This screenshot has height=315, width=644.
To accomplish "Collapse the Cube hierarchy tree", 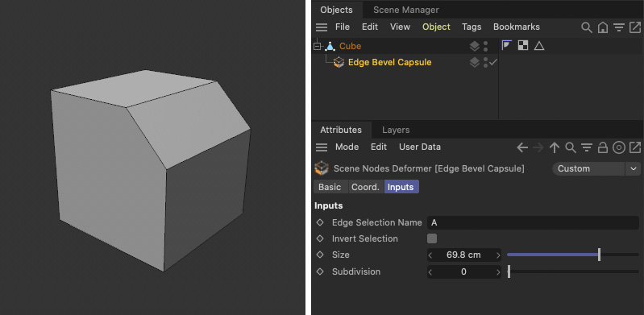I will pos(317,46).
